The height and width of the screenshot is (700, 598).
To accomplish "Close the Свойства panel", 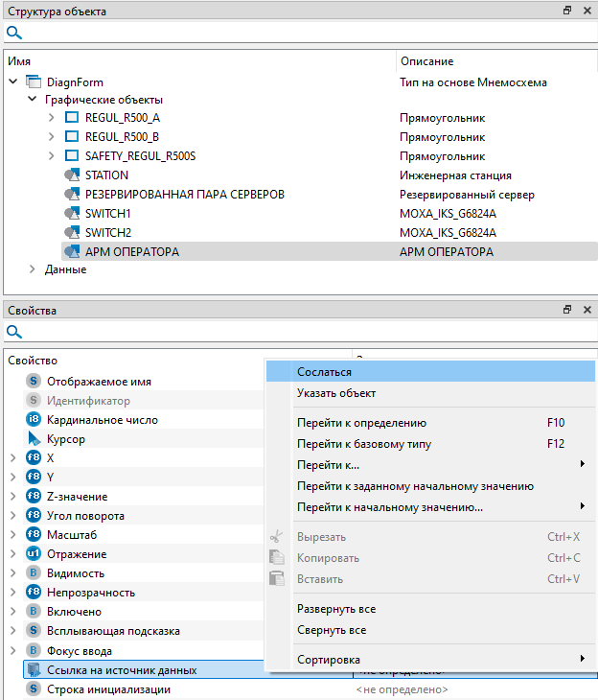I will (x=586, y=310).
